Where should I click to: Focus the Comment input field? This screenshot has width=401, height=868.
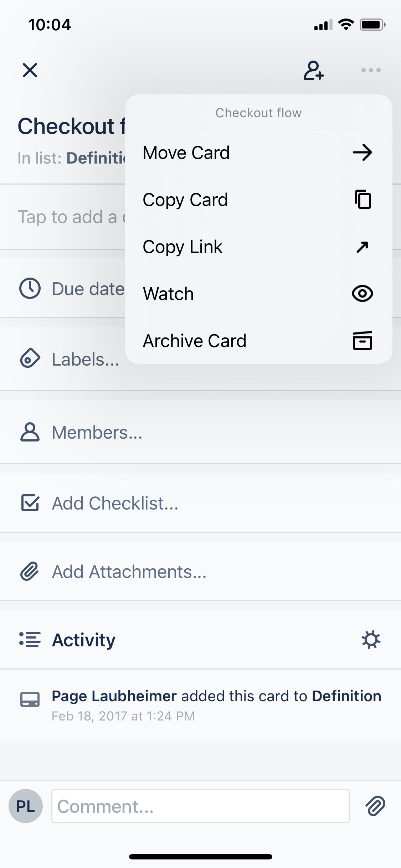[200, 806]
